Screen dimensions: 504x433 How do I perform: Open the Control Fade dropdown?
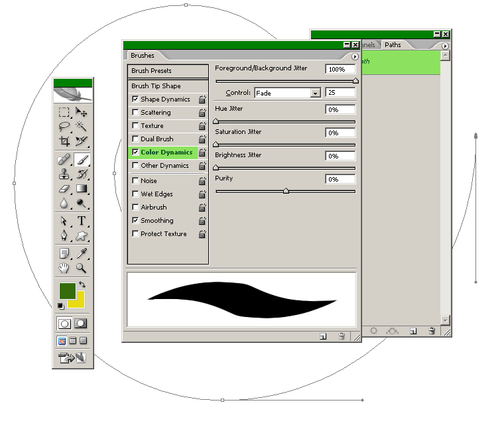315,93
